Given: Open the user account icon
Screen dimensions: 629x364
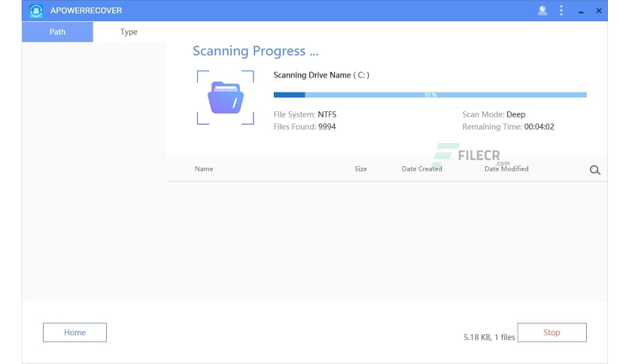Looking at the screenshot, I should 542,11.
